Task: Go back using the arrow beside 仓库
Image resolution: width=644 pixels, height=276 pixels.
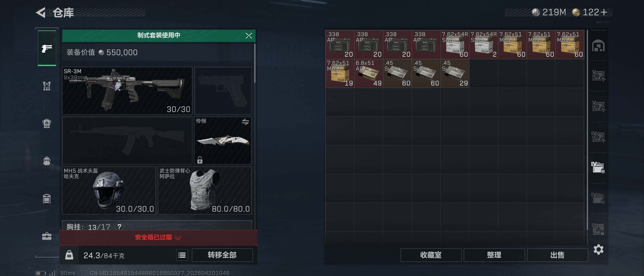Action: point(41,12)
